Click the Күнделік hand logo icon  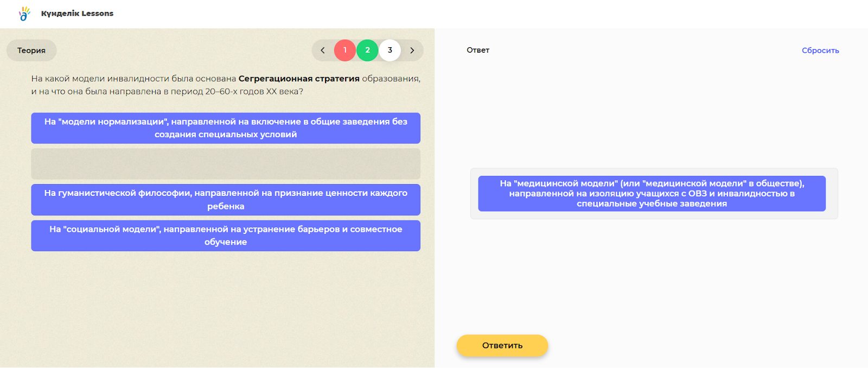coord(24,14)
